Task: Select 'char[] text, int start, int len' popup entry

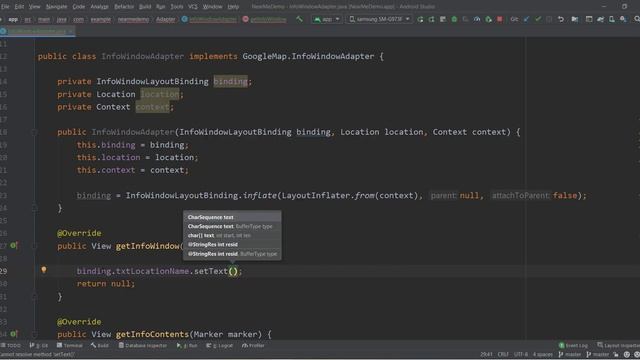Action: click(232, 236)
